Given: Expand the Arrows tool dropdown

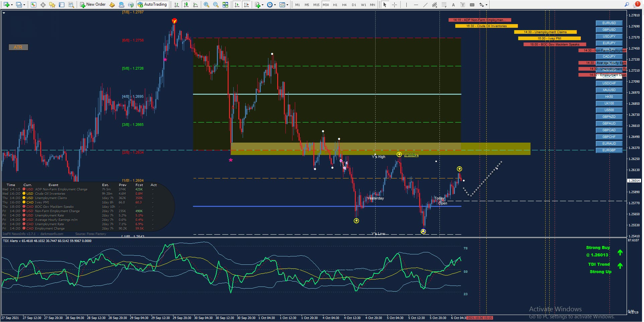Looking at the screenshot, I should click(486, 5).
